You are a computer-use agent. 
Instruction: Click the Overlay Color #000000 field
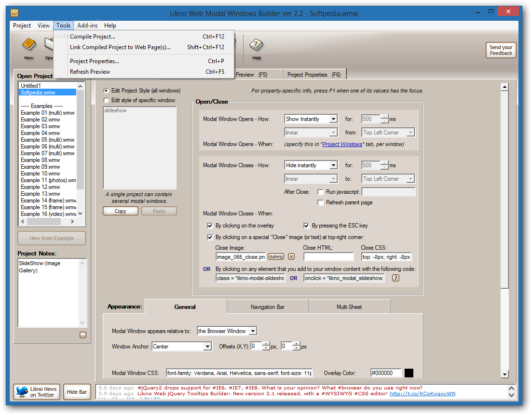[386, 373]
